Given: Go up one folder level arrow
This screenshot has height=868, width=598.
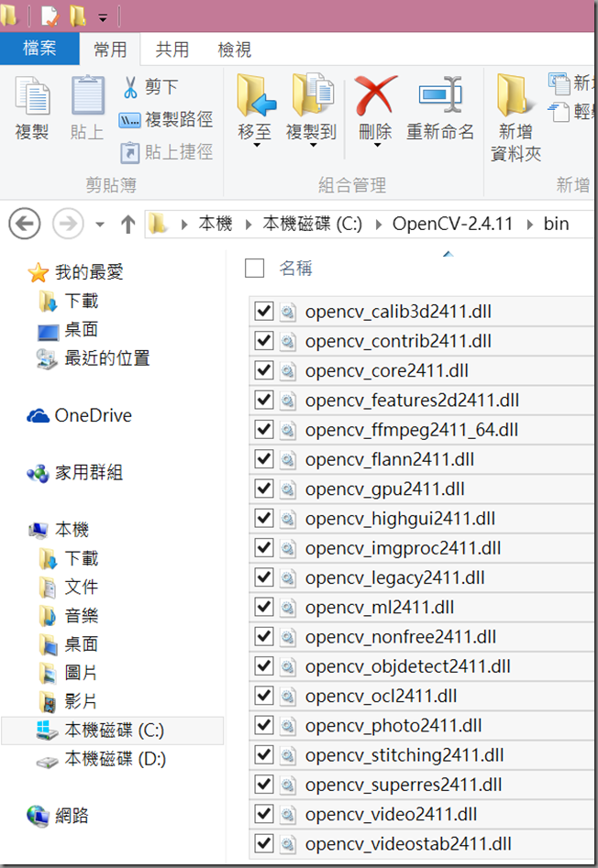Looking at the screenshot, I should coord(127,225).
